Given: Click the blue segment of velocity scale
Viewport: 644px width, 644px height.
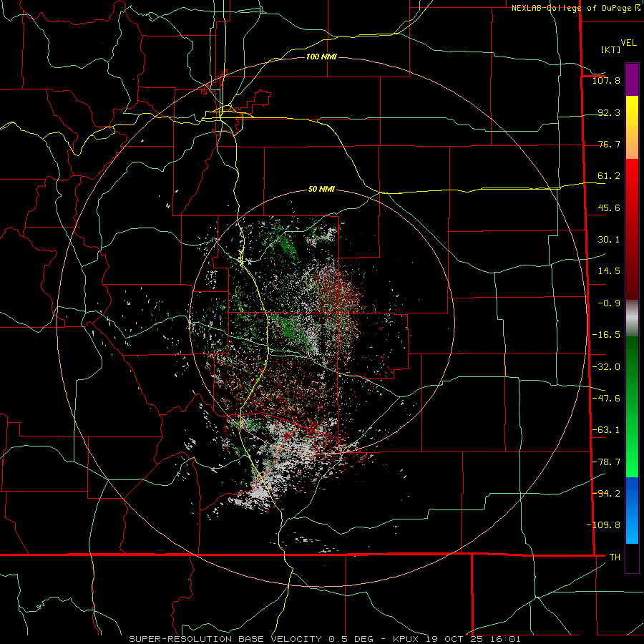Looking at the screenshot, I should (632, 510).
